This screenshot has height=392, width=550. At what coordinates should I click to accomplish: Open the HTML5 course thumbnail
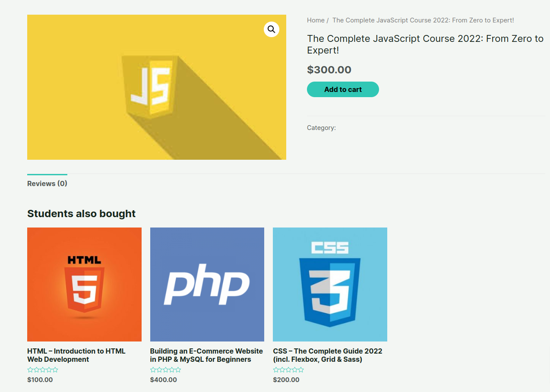tap(84, 285)
